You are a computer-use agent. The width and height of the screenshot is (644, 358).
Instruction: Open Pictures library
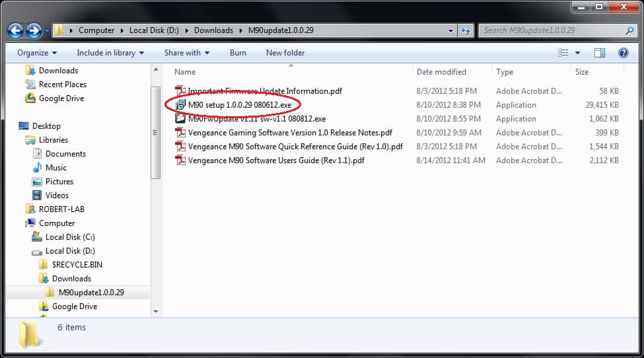[59, 182]
